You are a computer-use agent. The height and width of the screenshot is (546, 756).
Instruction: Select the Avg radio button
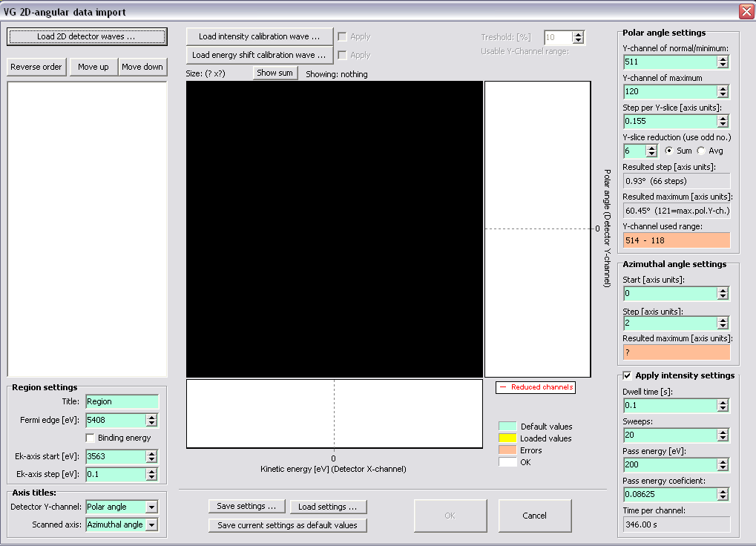(701, 151)
